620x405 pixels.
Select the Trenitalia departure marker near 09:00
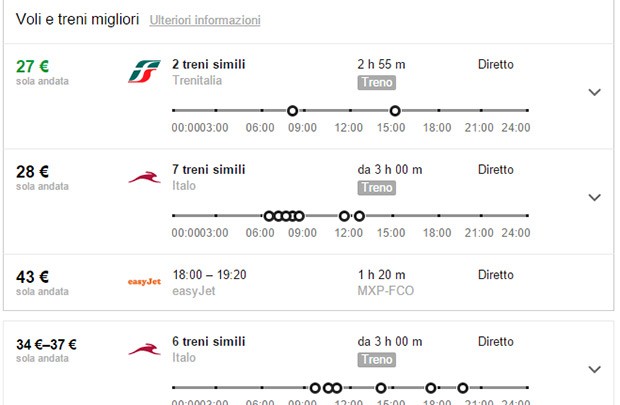point(292,111)
